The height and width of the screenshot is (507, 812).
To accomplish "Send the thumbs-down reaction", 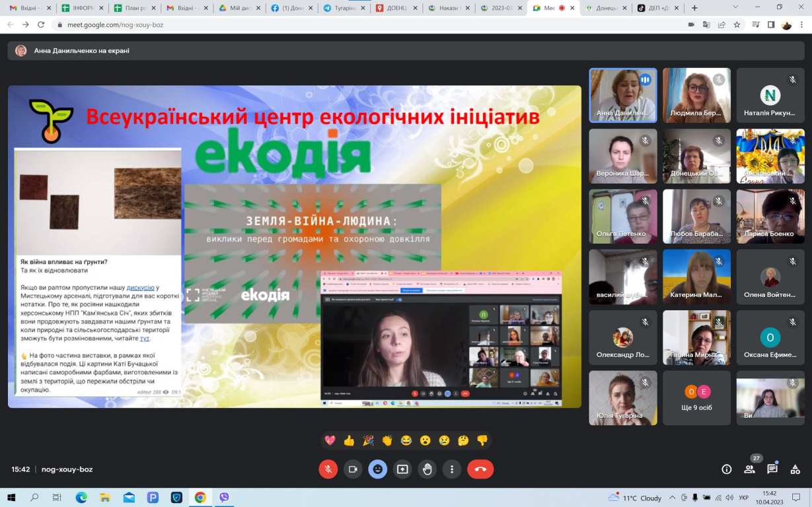I will [x=482, y=440].
